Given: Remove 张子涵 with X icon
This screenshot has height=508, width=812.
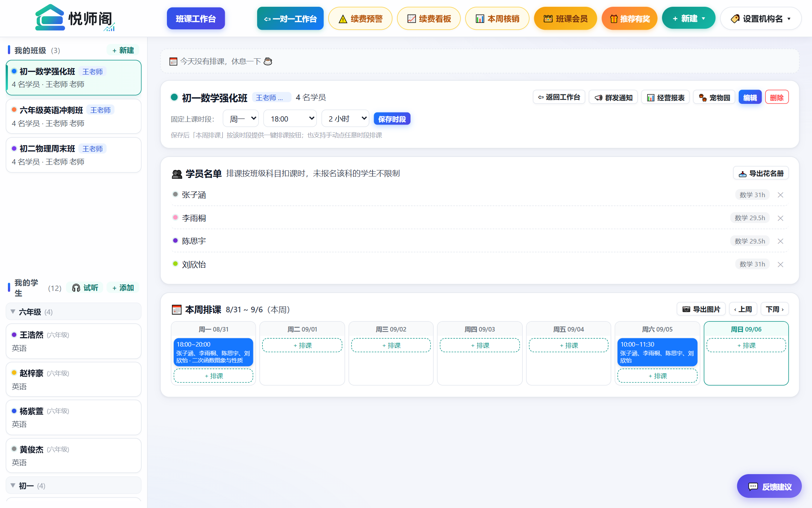Looking at the screenshot, I should pos(780,195).
